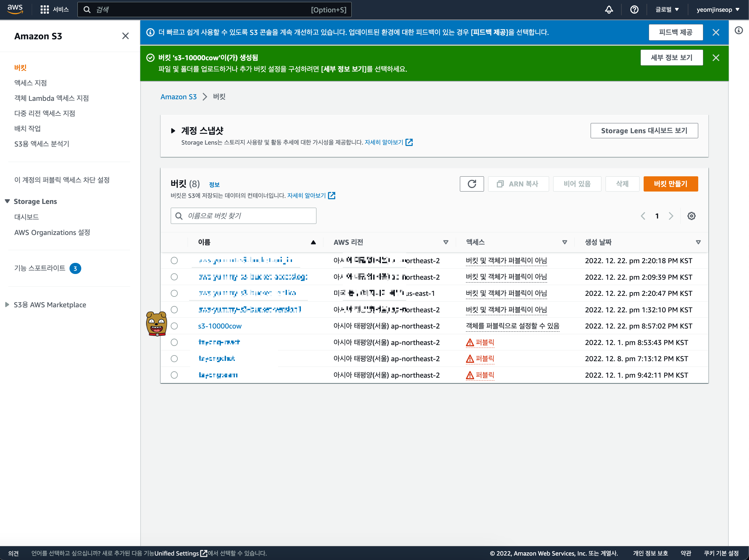Click the notifications bell icon
Viewport: 749px width, 560px height.
pyautogui.click(x=608, y=10)
